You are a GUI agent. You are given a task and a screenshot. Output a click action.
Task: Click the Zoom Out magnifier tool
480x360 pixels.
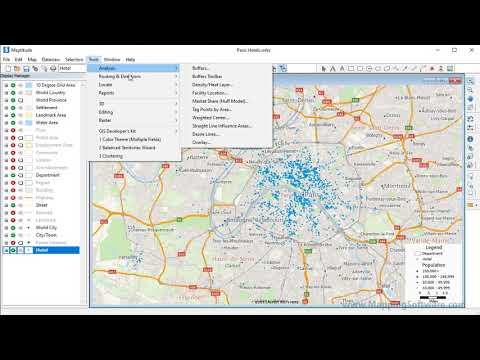point(470,90)
